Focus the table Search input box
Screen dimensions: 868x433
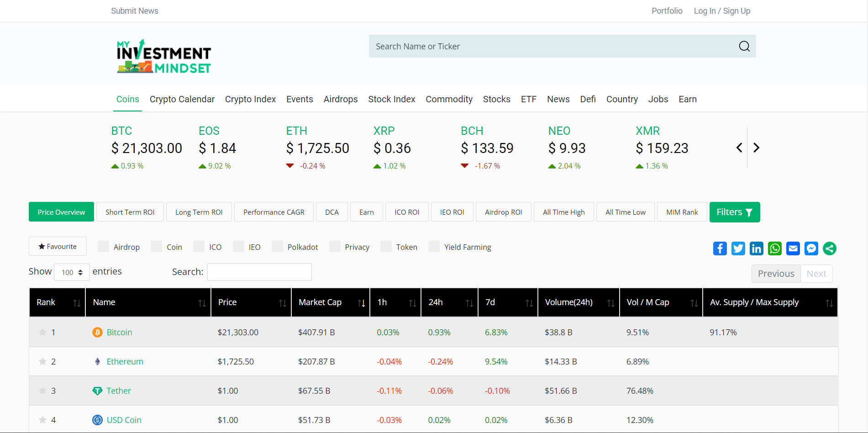(x=259, y=272)
